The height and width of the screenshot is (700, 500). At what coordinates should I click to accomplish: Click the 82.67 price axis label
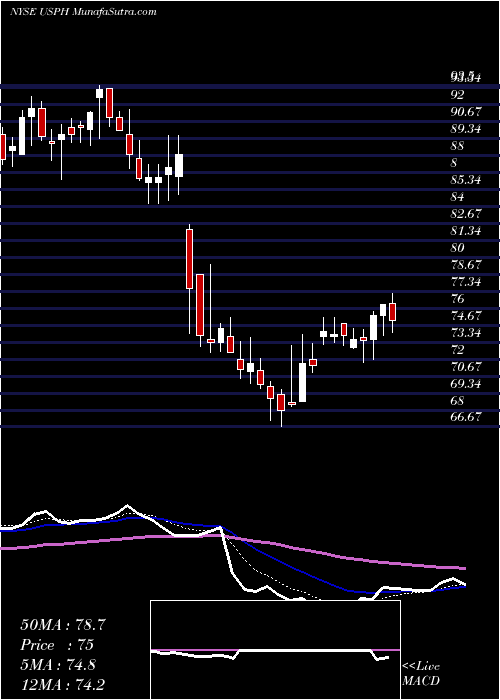coord(466,214)
